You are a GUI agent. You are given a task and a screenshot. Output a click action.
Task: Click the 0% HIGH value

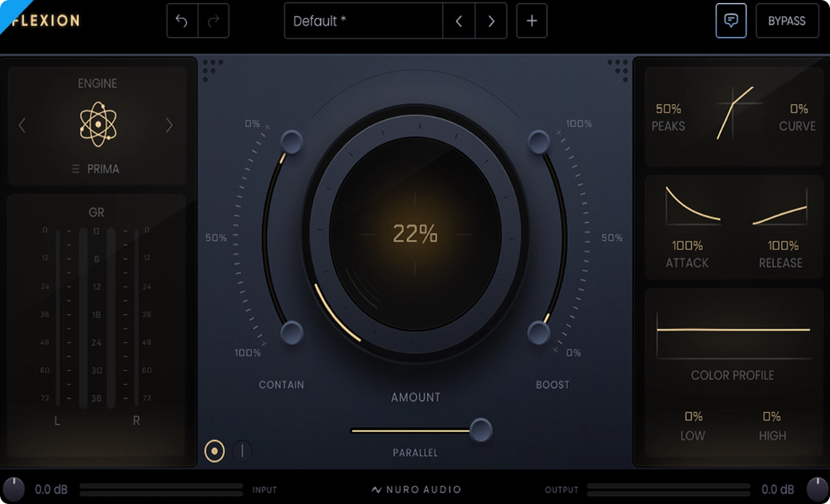pos(772,417)
